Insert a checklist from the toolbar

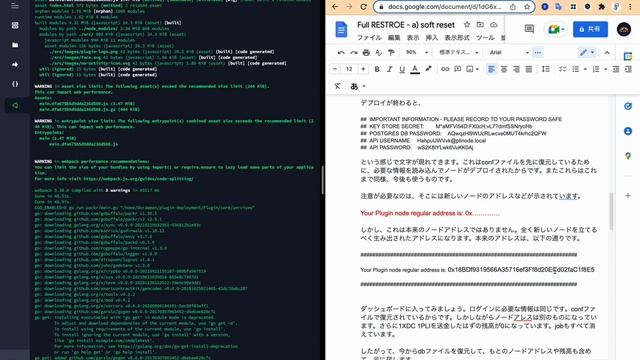562,69
